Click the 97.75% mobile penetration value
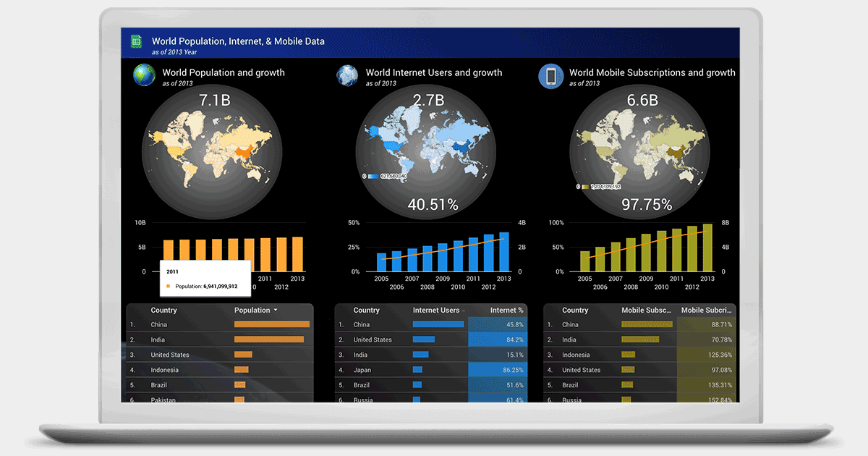This screenshot has height=456, width=868. 647,205
